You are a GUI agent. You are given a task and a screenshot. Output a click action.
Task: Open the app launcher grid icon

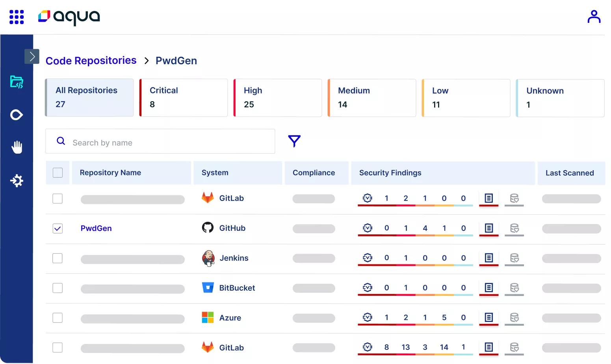pos(17,17)
